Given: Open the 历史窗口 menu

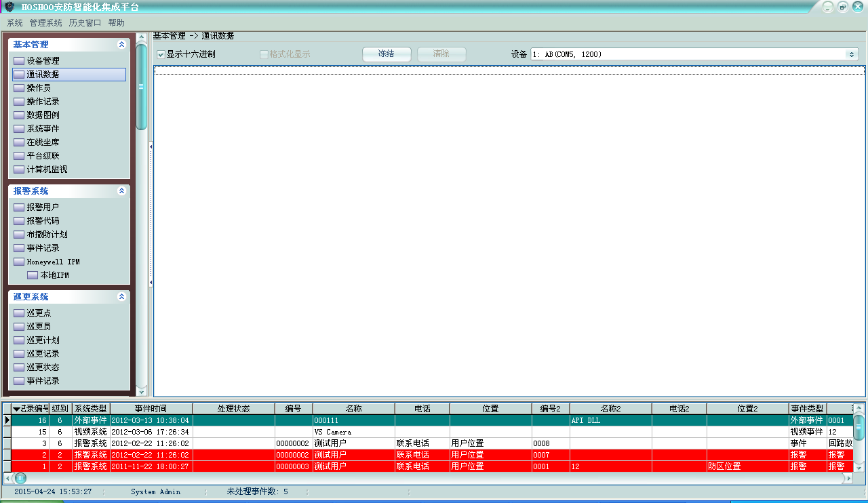Looking at the screenshot, I should [x=85, y=23].
